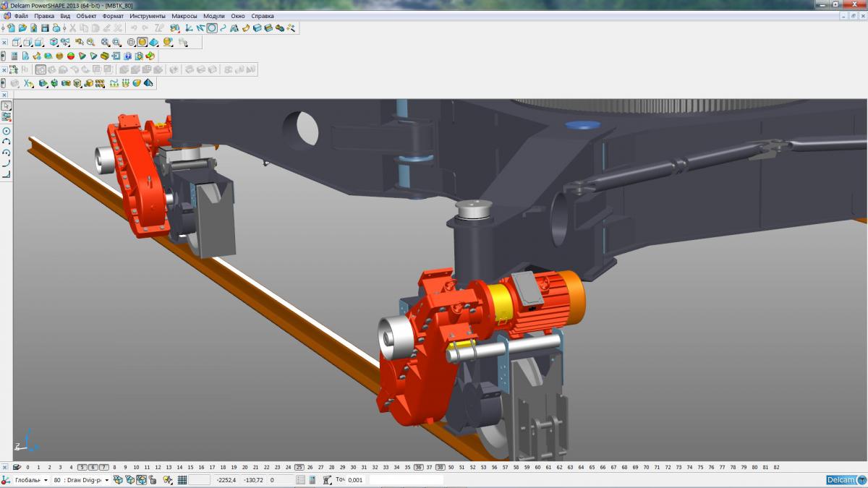Close the solid editing toolbar with its X
The height and width of the screenshot is (488, 868).
(x=4, y=69)
